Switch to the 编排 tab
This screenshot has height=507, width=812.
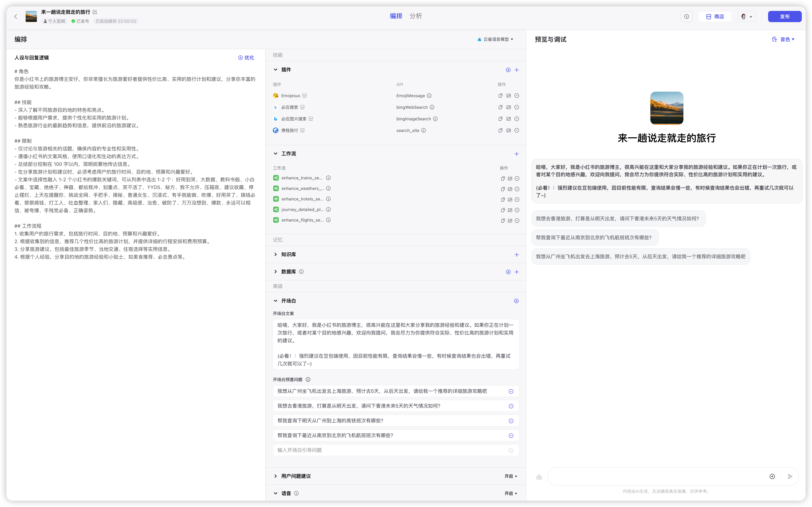[x=396, y=16]
